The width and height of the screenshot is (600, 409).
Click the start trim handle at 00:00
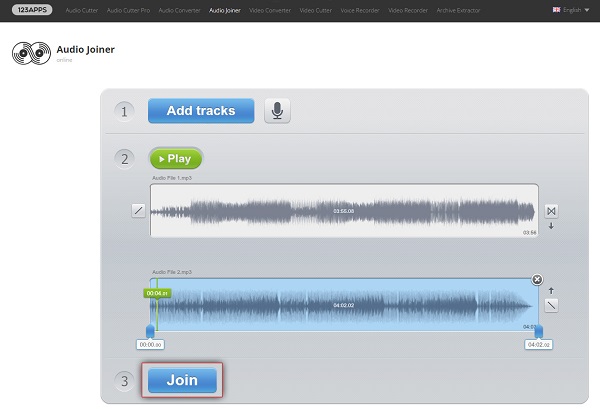[150, 331]
